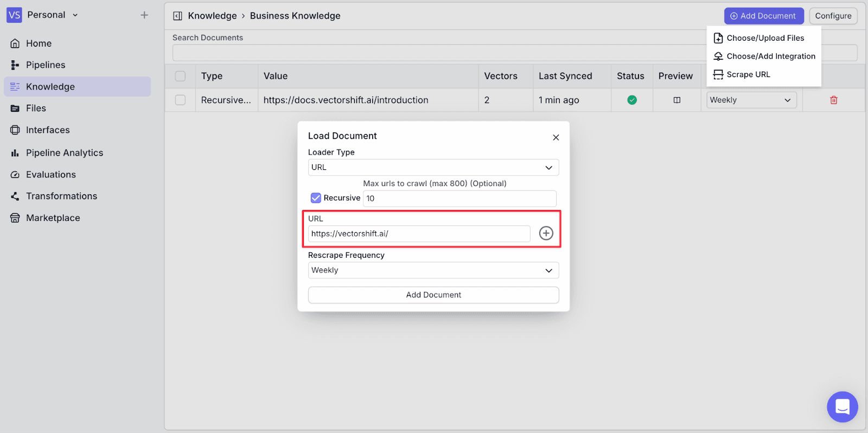Select the header select-all checkbox
Viewport: 868px width, 433px height.
[180, 76]
